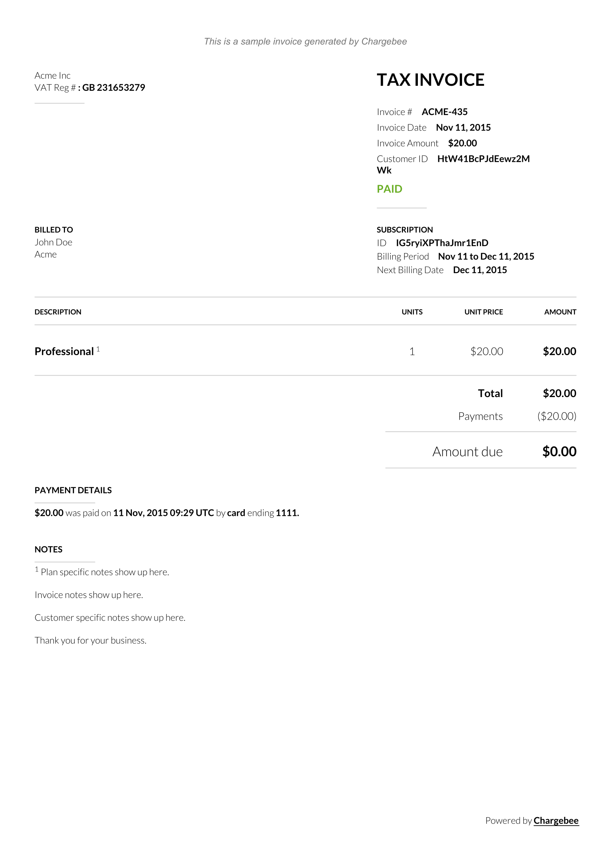Click the Professional plan line item
Viewport: 614px width, 868px height.
click(x=64, y=351)
